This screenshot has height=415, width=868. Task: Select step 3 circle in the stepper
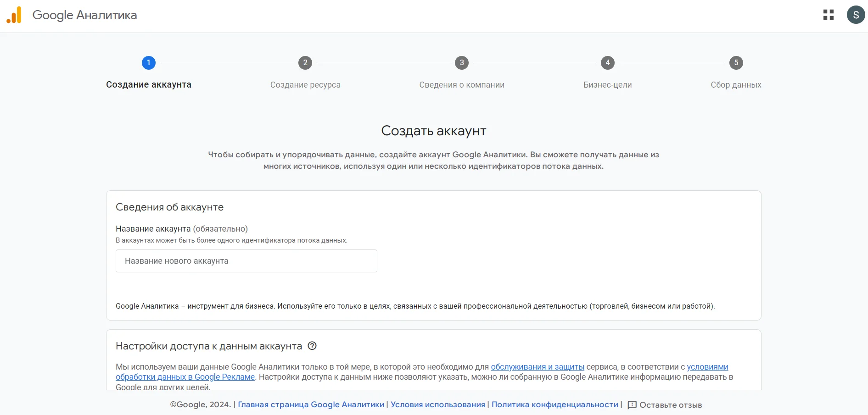462,63
